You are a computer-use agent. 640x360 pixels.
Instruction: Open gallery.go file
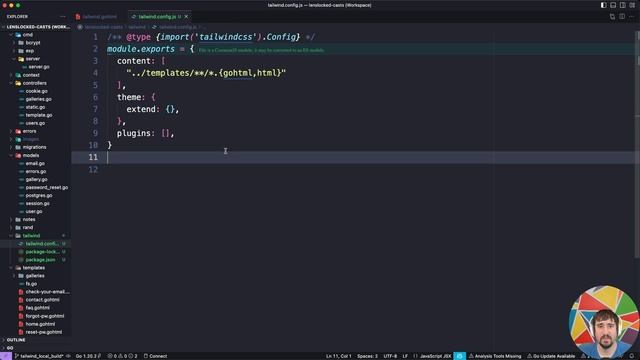pyautogui.click(x=36, y=180)
